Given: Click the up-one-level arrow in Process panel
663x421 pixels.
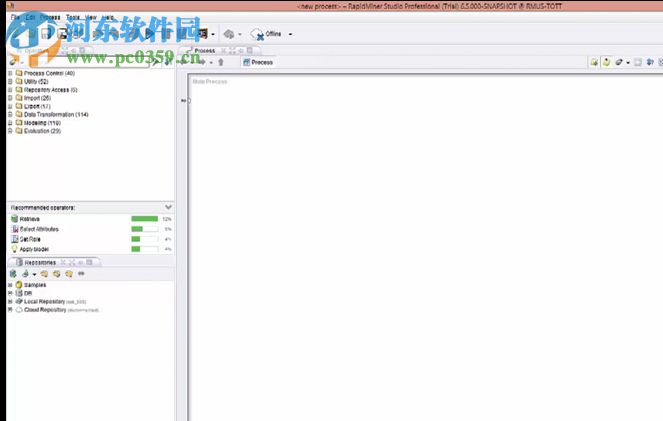Looking at the screenshot, I should tap(220, 62).
